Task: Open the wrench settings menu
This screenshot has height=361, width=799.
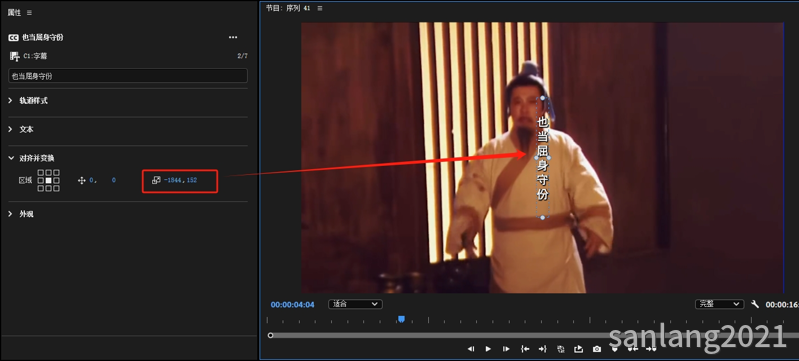Action: pos(755,304)
